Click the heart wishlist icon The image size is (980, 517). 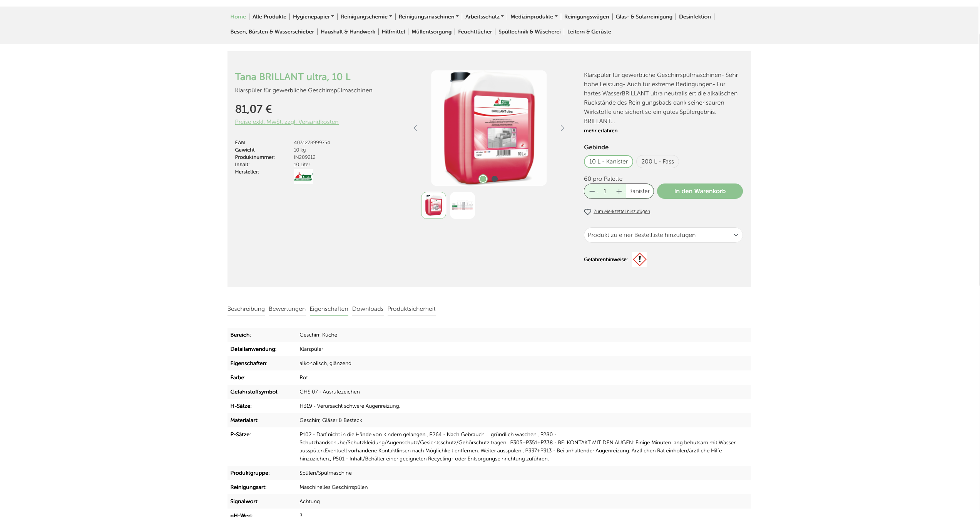(x=587, y=212)
